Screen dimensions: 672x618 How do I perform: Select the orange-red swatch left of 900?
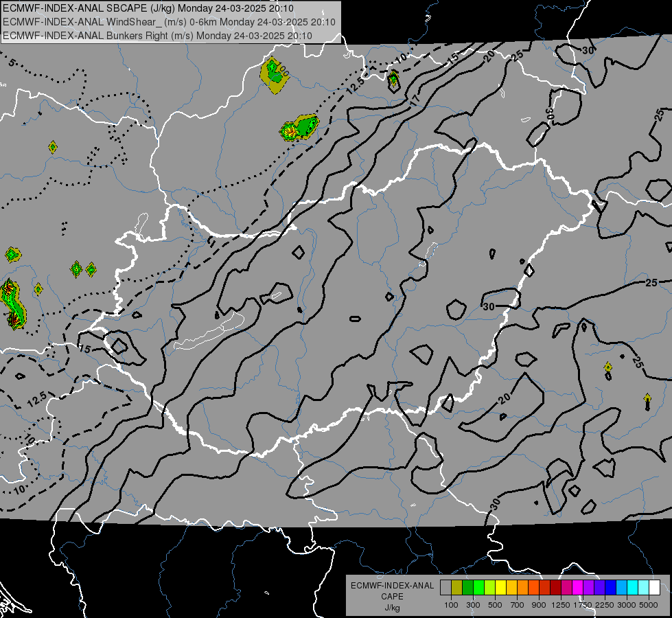(x=534, y=588)
